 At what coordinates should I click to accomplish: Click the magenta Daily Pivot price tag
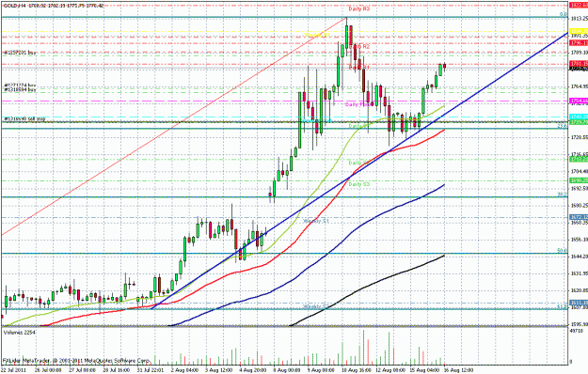579,101
